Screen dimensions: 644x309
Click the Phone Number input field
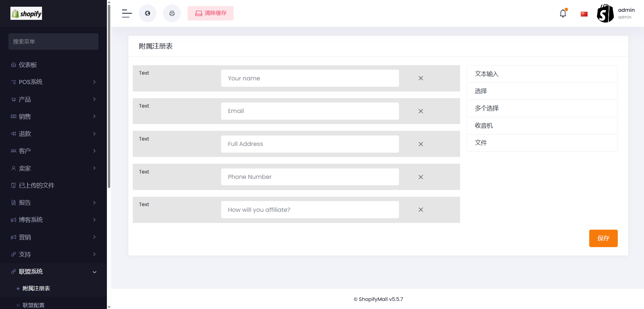tap(310, 177)
